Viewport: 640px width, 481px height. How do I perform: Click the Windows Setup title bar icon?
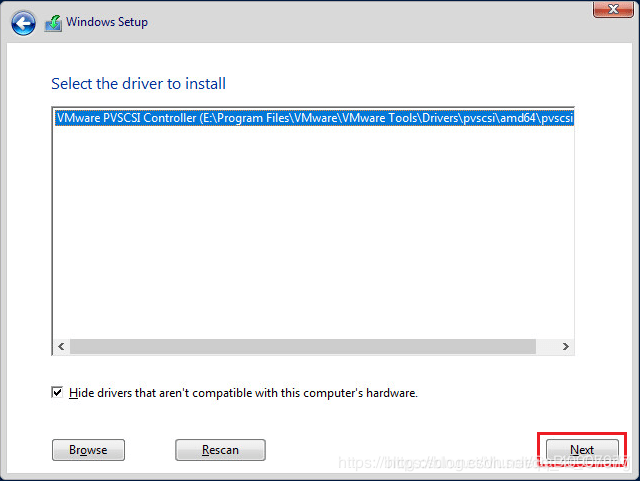click(53, 23)
